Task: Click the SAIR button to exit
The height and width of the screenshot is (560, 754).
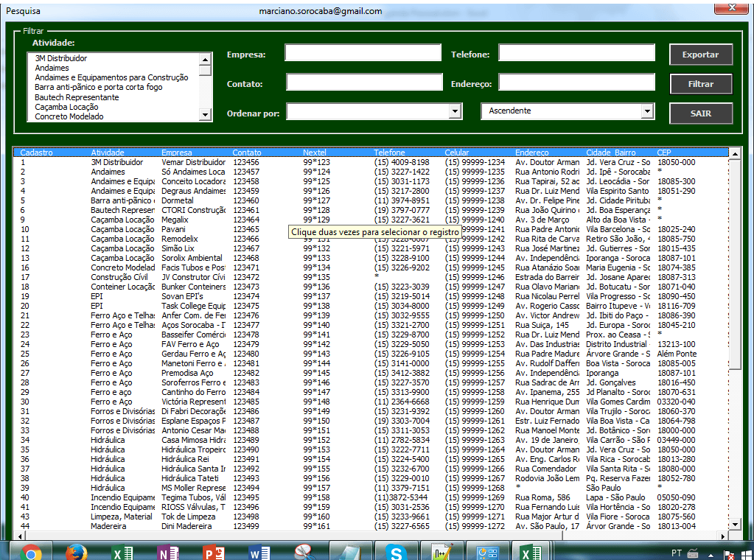Action: click(700, 113)
